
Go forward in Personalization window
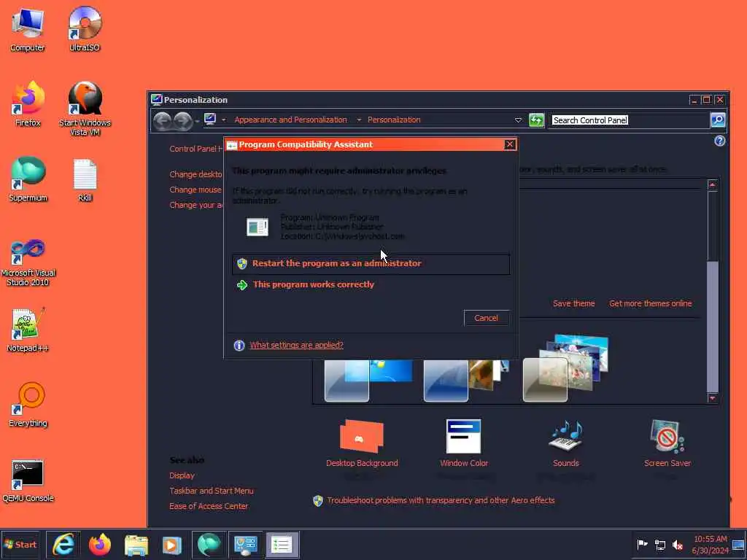(183, 121)
